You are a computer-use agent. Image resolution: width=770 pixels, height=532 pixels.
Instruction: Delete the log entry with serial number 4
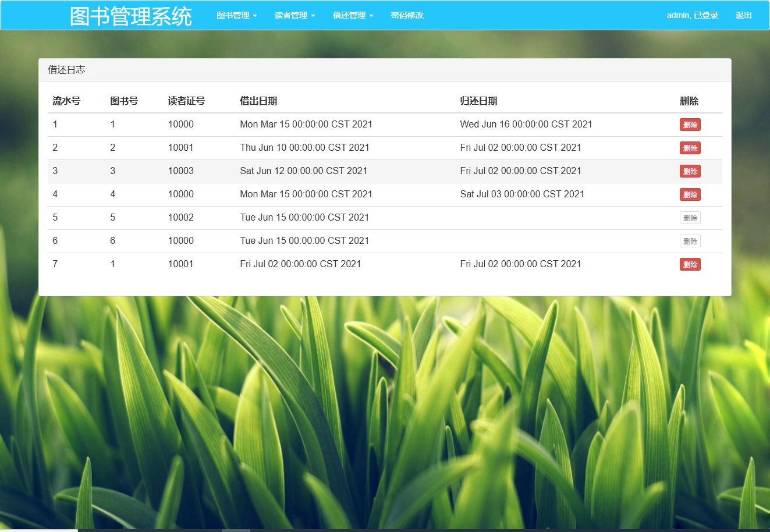tap(690, 194)
